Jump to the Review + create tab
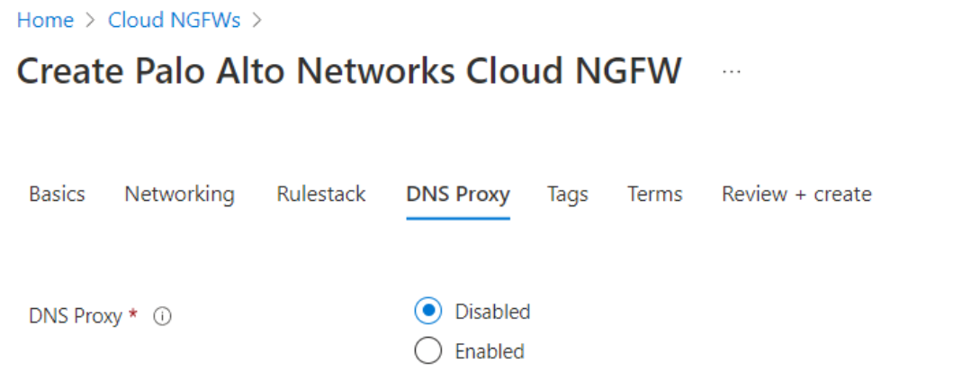This screenshot has width=980, height=382. [x=796, y=194]
